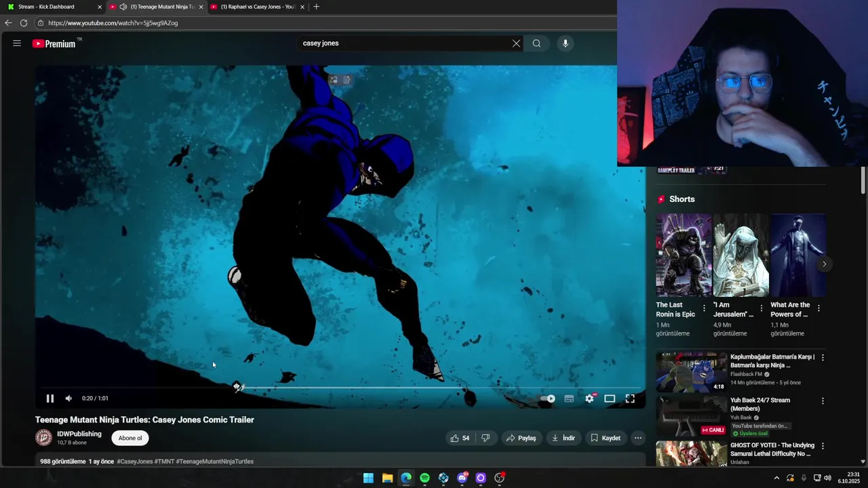The image size is (868, 488).
Task: Click the Flashback FM channel name
Action: click(746, 374)
